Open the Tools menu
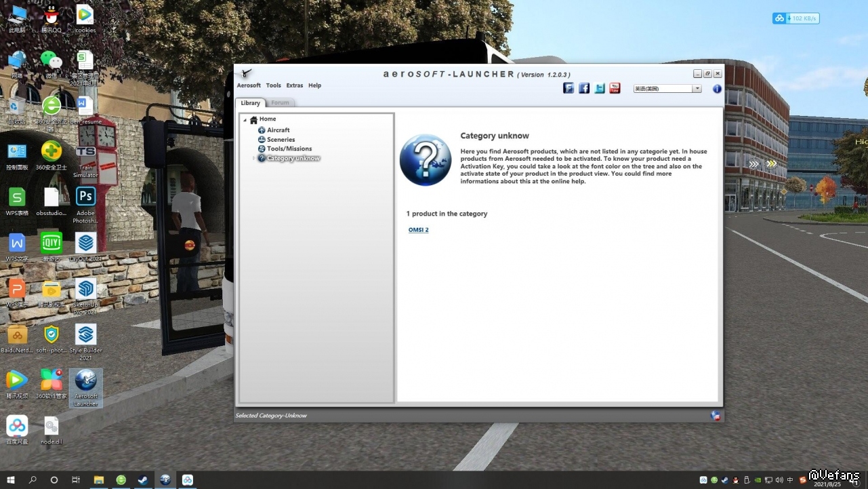 point(274,85)
